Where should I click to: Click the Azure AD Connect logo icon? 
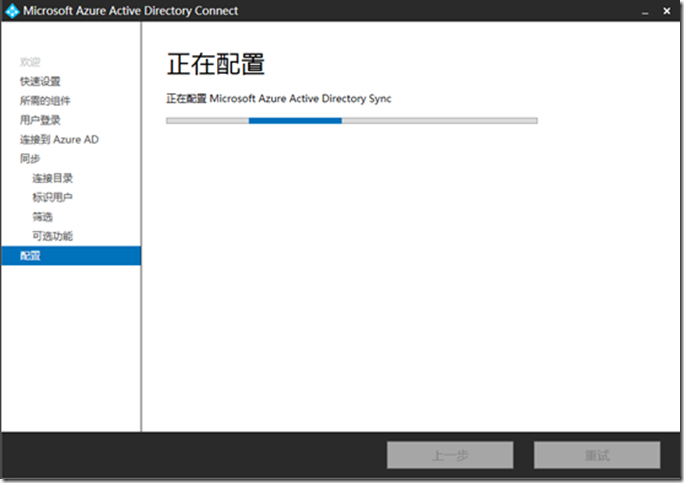(x=12, y=11)
